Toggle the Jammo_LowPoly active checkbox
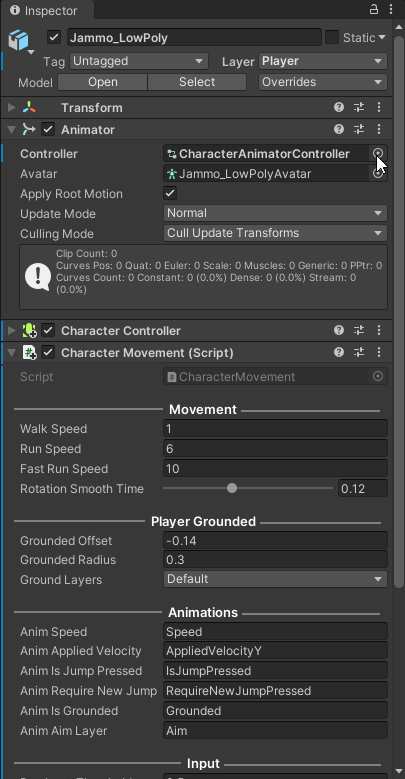This screenshot has width=405, height=779. 54,37
